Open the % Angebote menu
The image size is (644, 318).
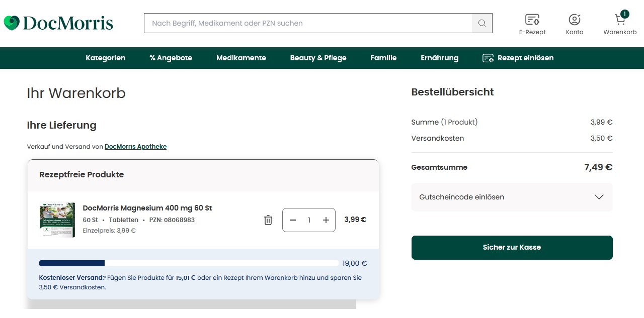tap(171, 58)
